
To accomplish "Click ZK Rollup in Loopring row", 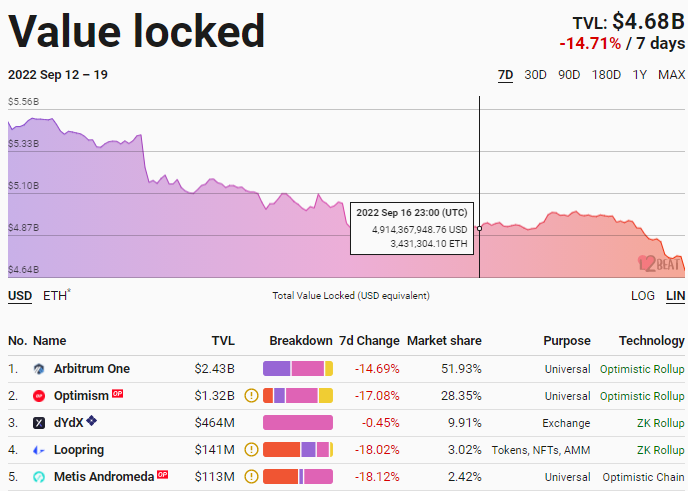I will tap(660, 450).
